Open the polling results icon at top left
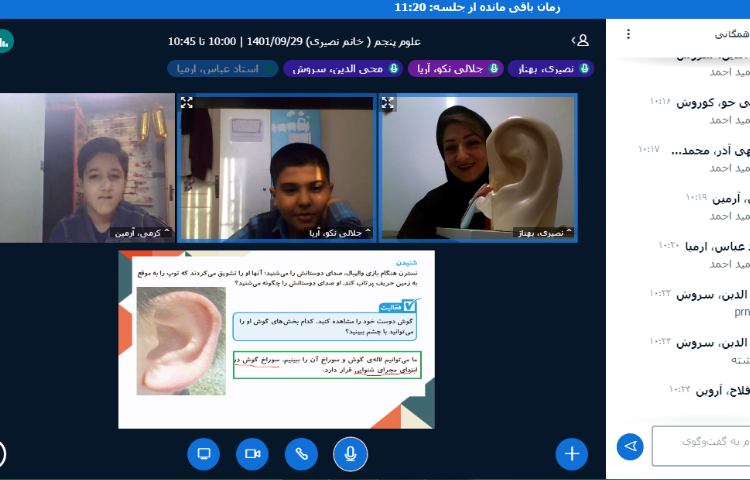Image resolution: width=750 pixels, height=480 pixels. 4,42
